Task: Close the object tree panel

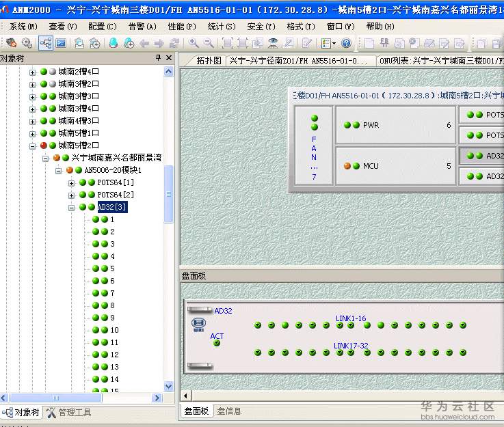Action: pos(169,58)
